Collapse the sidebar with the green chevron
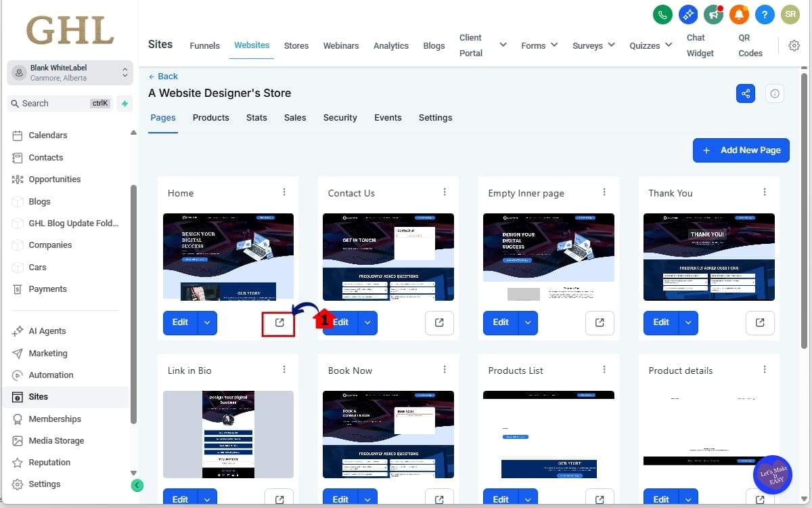812x508 pixels. coord(137,485)
